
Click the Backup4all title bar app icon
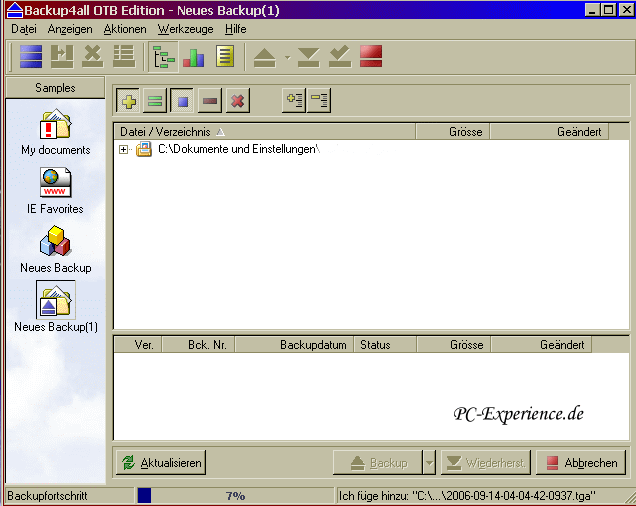(x=15, y=10)
